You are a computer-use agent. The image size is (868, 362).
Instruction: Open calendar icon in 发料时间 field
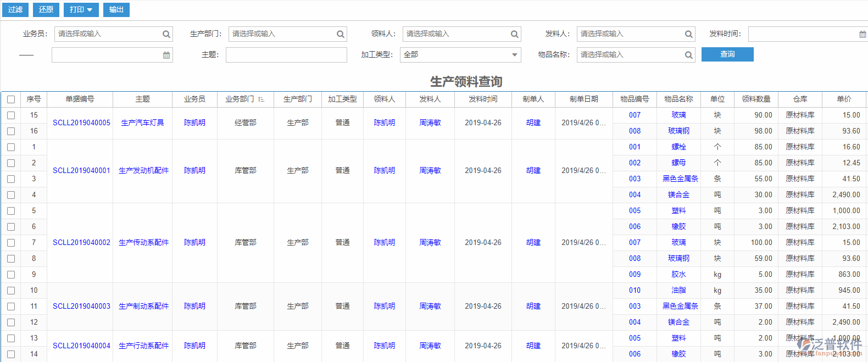pos(863,34)
